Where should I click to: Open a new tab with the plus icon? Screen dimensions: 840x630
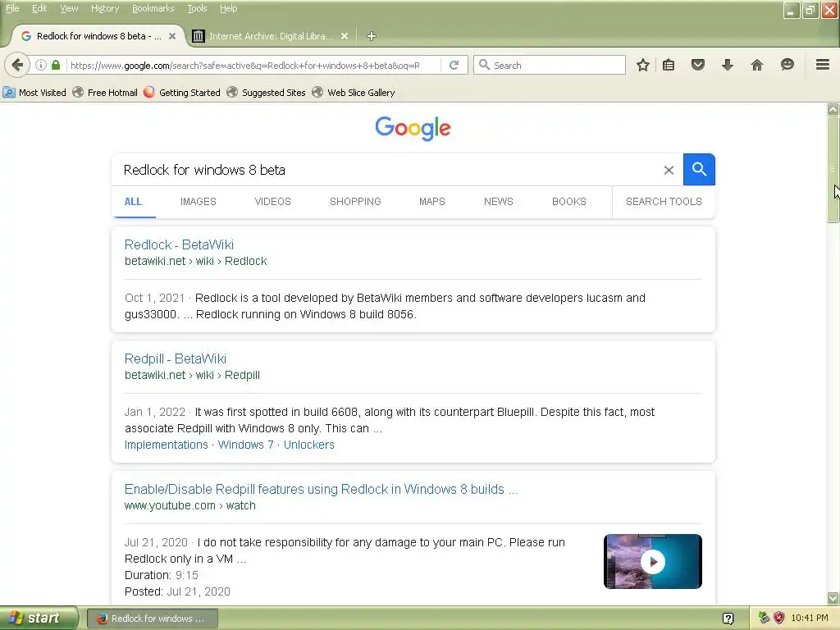point(372,36)
